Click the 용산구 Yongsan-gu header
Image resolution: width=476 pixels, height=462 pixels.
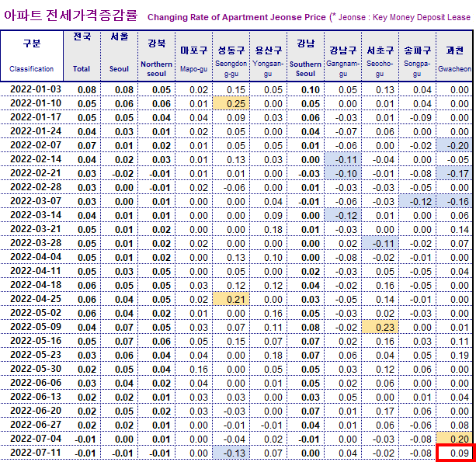pyautogui.click(x=269, y=56)
